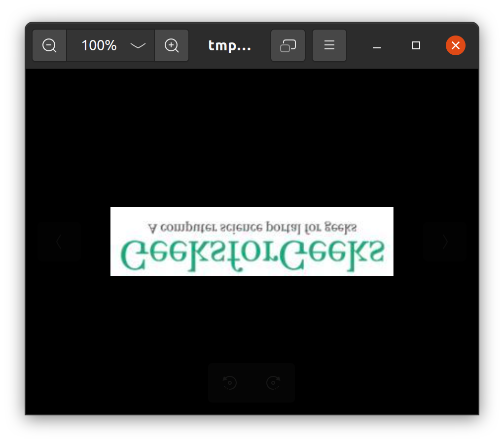
Task: Go to the previous image arrow
Action: pyautogui.click(x=59, y=242)
